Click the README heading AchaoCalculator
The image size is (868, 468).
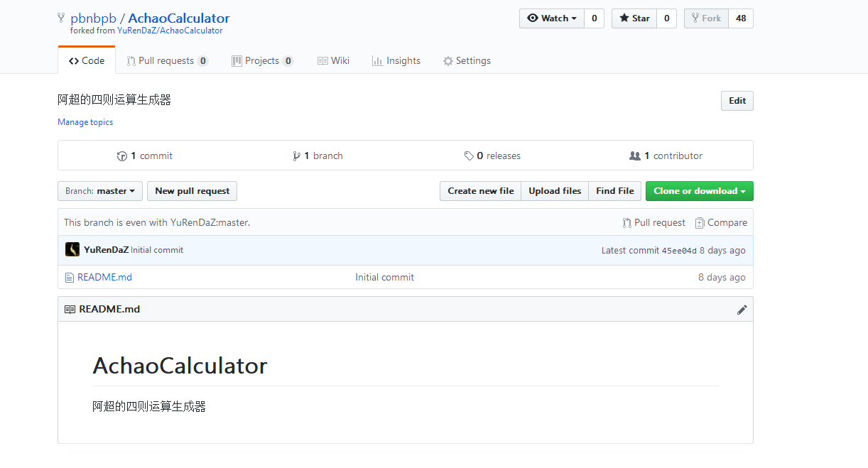coord(180,366)
